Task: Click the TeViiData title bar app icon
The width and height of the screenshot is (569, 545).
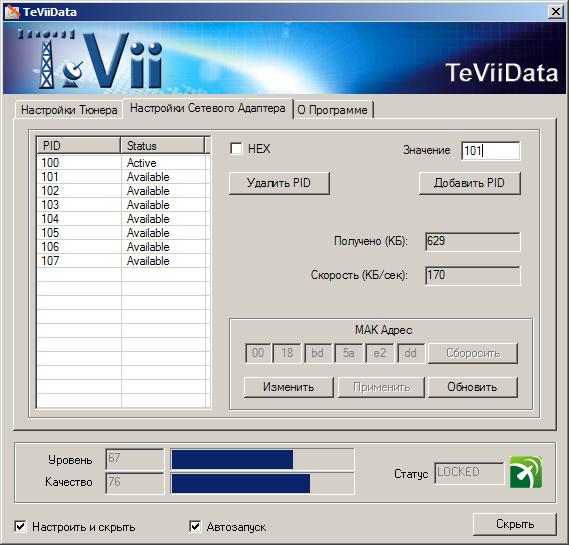Action: pos(12,12)
